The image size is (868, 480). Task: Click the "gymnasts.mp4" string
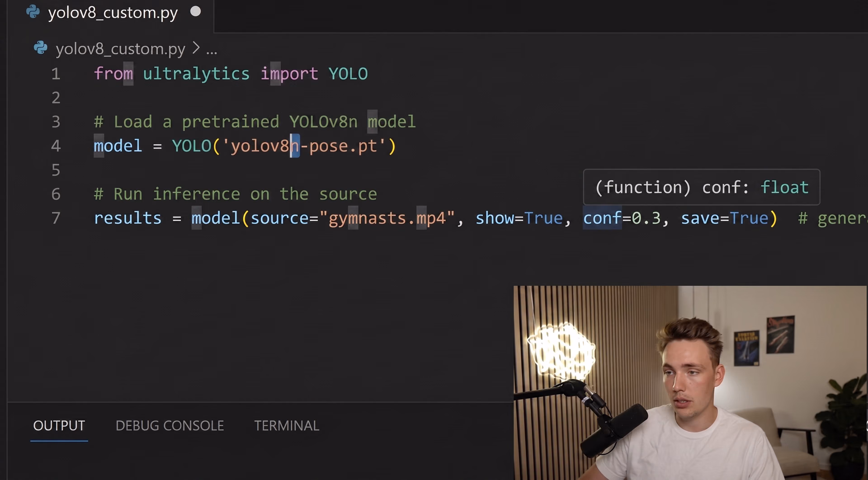coord(387,218)
